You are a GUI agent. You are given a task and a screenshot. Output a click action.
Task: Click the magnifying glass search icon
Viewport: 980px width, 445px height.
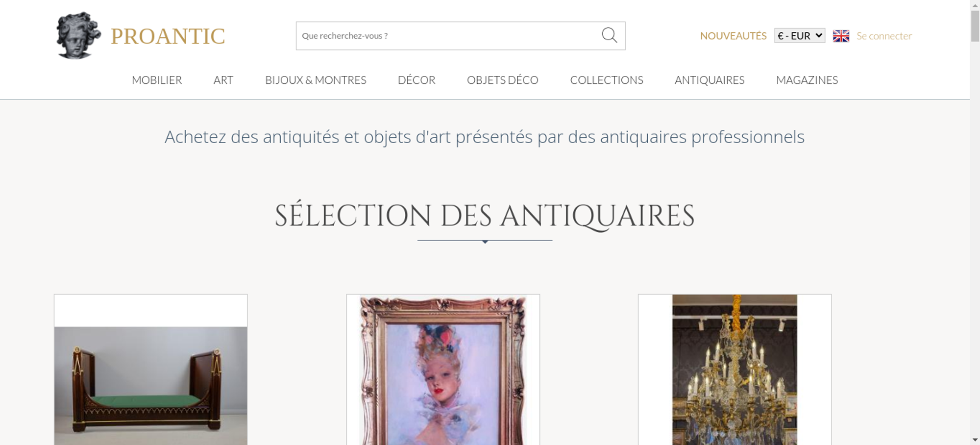click(x=609, y=35)
